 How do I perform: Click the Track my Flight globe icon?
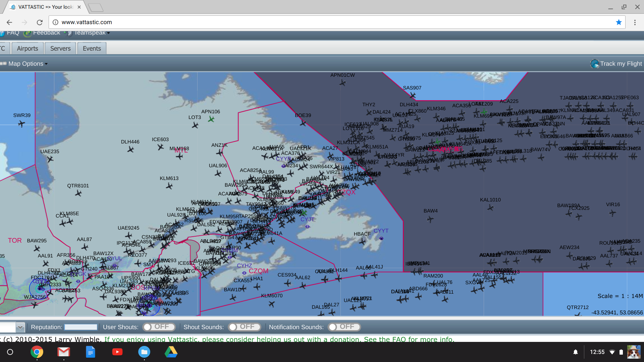pos(595,64)
